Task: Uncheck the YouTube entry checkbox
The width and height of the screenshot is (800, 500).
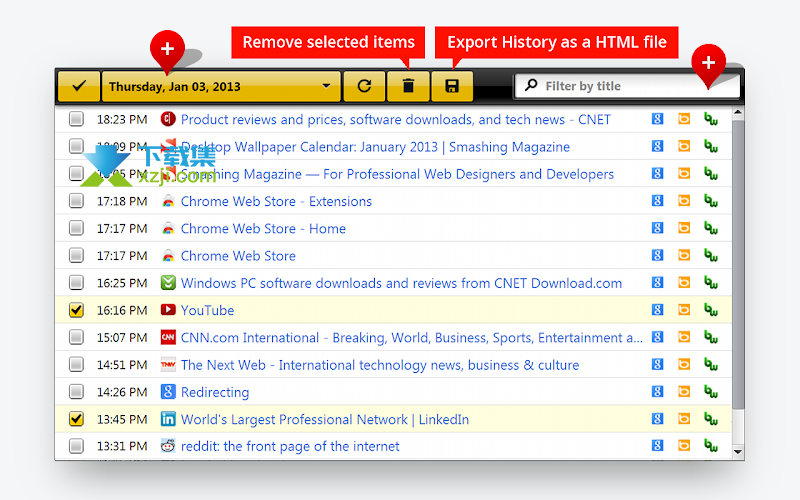Action: [76, 310]
